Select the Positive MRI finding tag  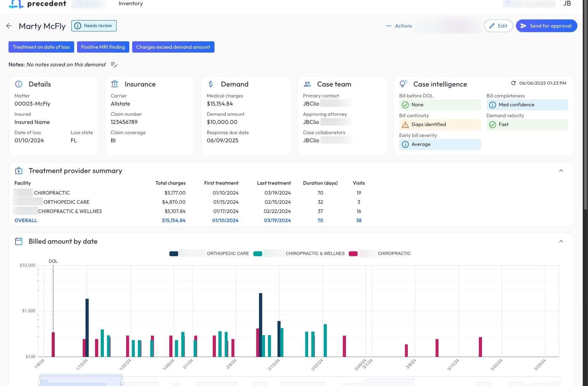pos(103,47)
